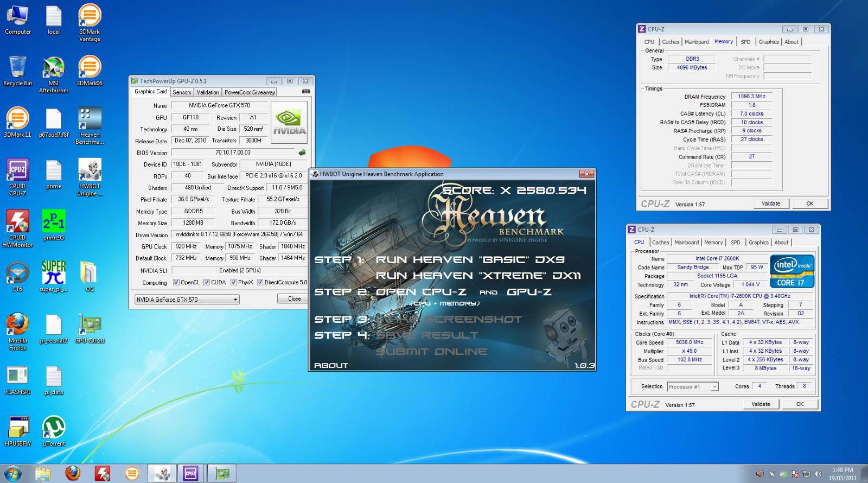Open Caches tab in lower CPU-Z window
Viewport: 868px width, 483px height.
click(660, 243)
